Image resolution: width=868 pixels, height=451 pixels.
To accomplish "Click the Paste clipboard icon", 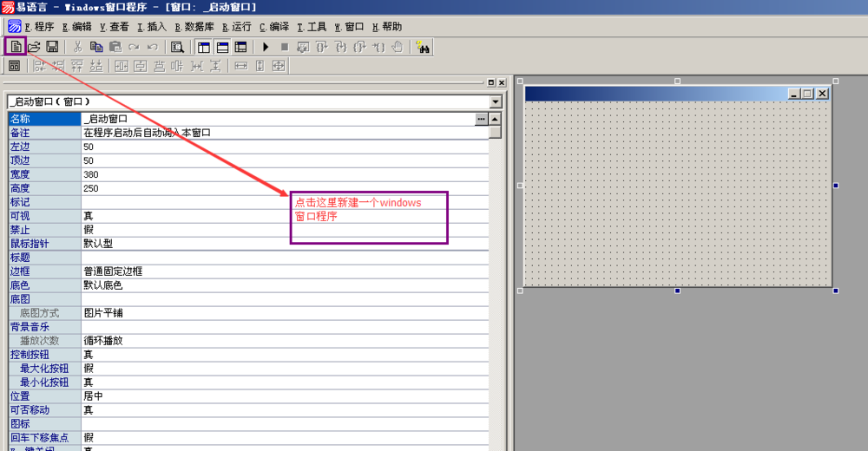I will [x=115, y=47].
